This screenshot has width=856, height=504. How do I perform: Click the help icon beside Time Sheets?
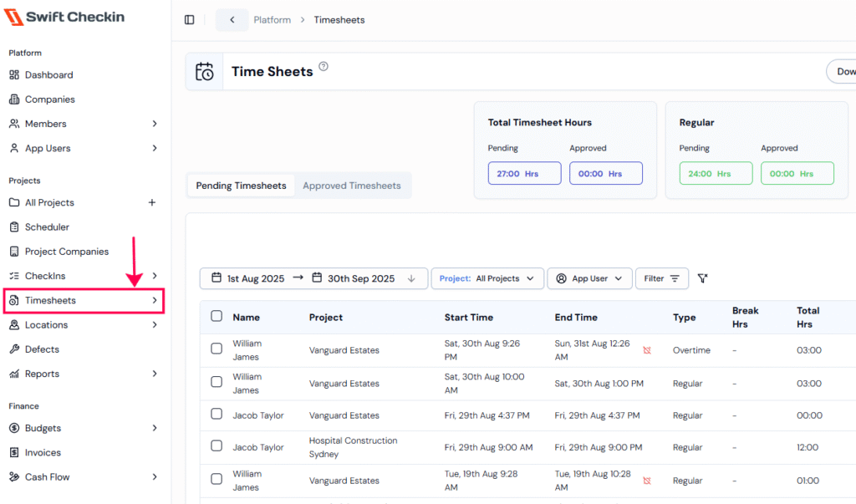pyautogui.click(x=324, y=67)
